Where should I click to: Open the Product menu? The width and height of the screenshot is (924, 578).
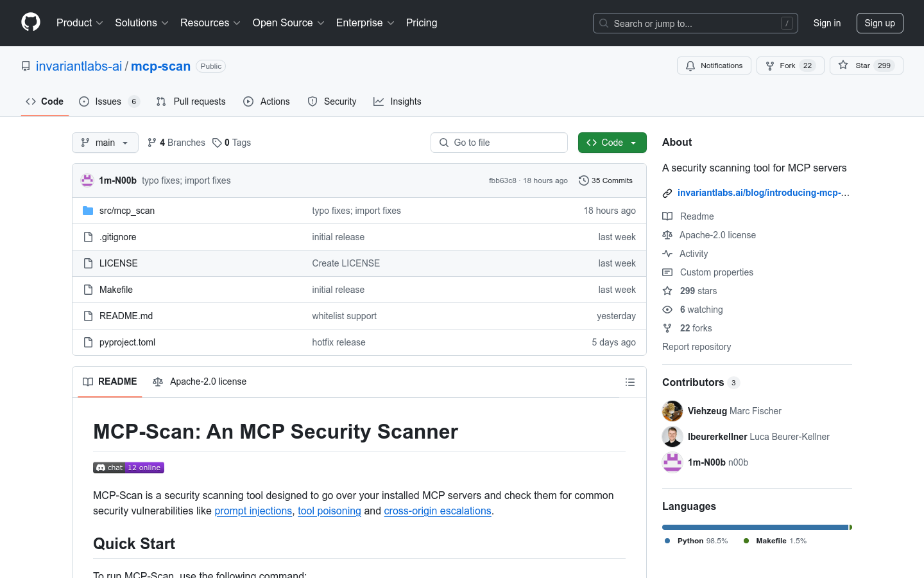(x=80, y=22)
